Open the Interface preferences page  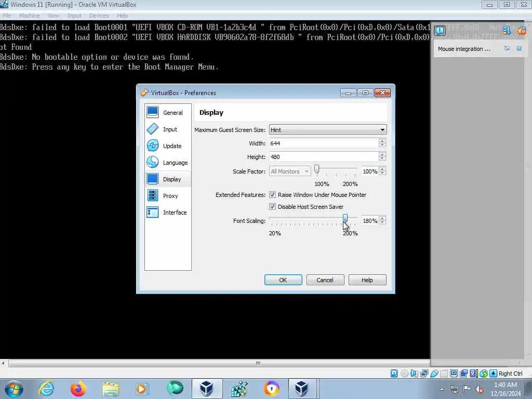tap(168, 212)
